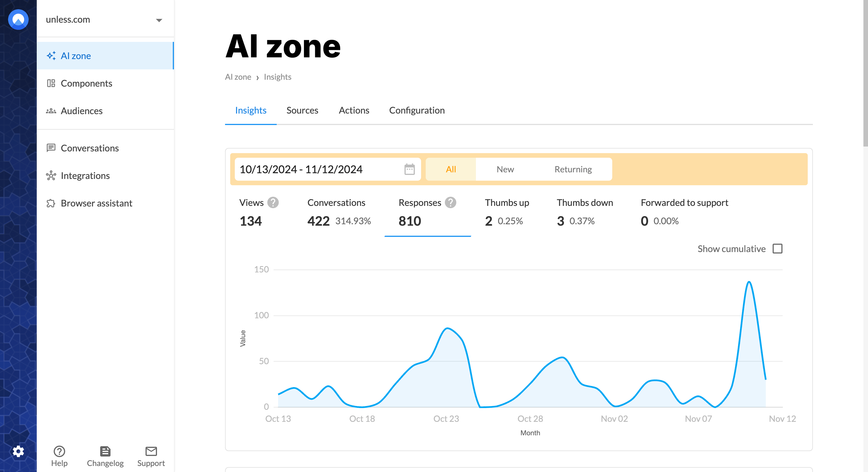Image resolution: width=868 pixels, height=472 pixels.
Task: Open the settings gear icon
Action: click(18, 451)
